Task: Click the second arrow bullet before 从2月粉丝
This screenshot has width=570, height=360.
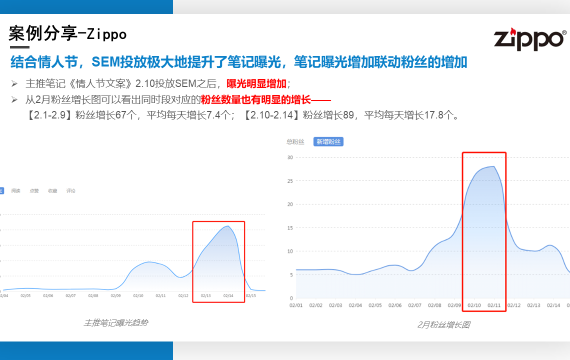Action: (x=14, y=100)
